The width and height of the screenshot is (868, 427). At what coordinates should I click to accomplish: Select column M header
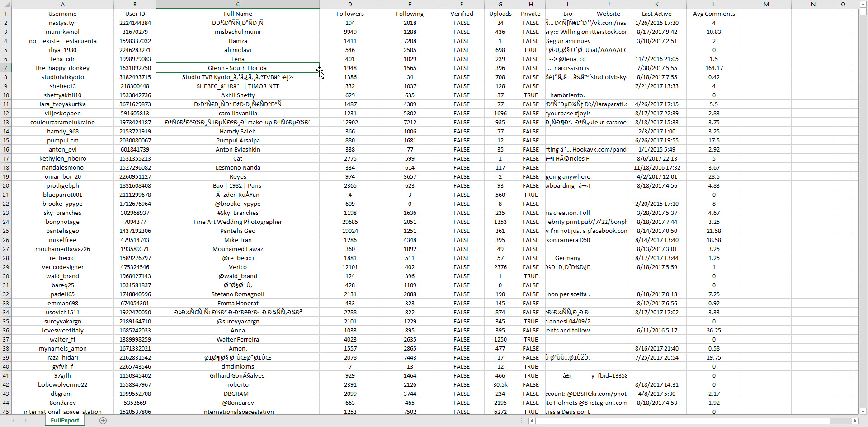(x=766, y=4)
